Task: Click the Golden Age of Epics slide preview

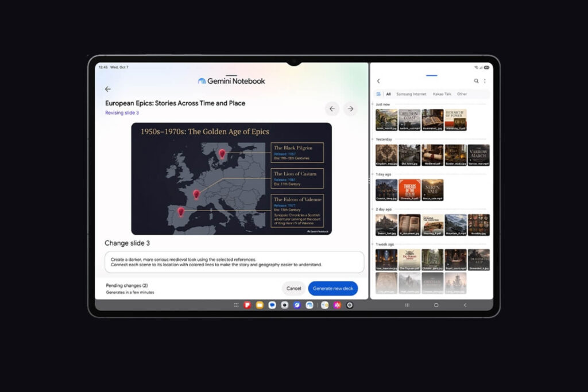Action: 231,178
